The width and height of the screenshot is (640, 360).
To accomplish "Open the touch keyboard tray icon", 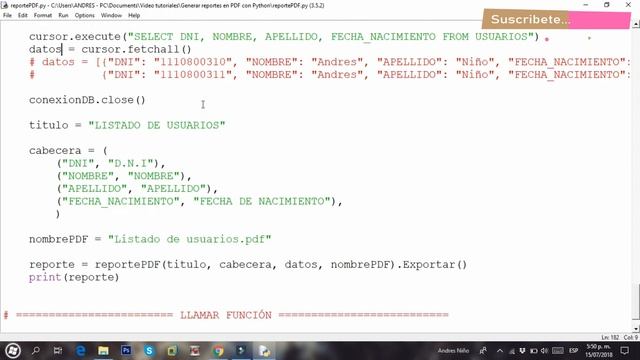I will (x=558, y=351).
